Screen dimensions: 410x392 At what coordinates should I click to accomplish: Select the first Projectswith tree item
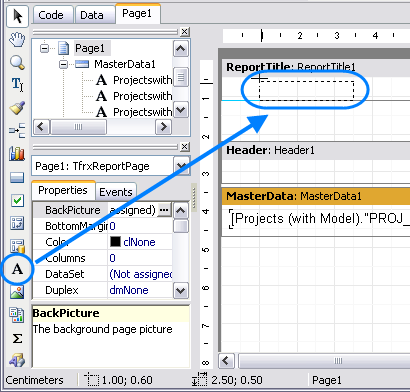(143, 80)
